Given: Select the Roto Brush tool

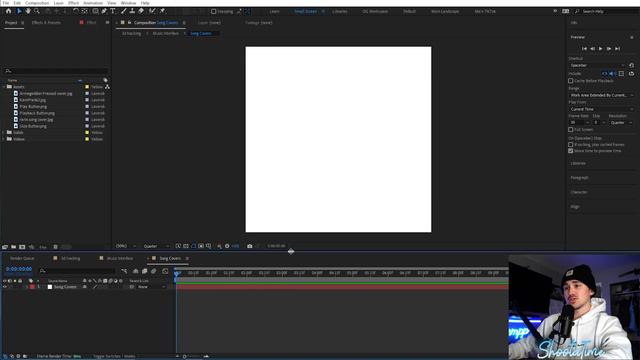Looking at the screenshot, I should [x=152, y=11].
